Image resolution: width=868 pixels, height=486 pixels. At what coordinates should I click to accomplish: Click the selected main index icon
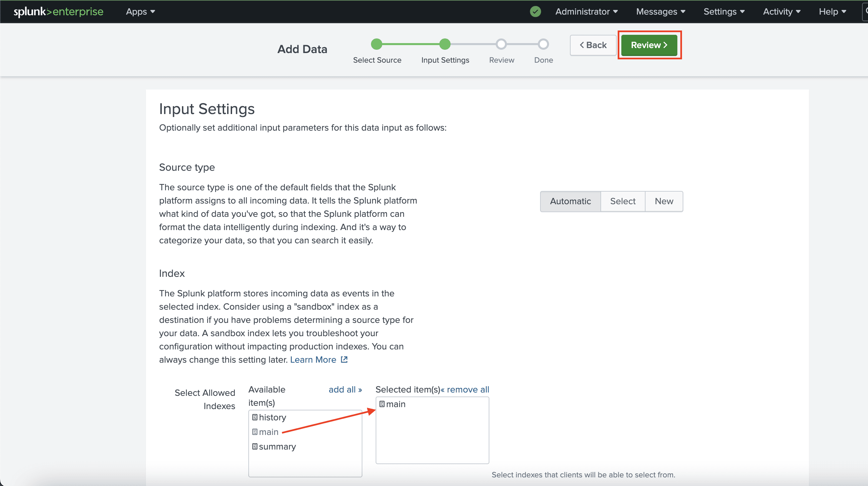382,404
